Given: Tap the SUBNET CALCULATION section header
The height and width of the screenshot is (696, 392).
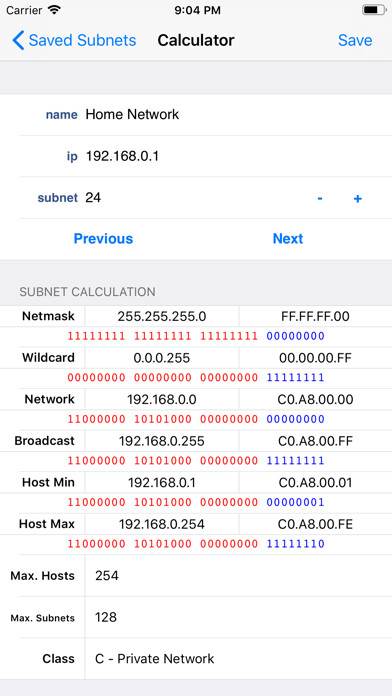Looking at the screenshot, I should [87, 292].
